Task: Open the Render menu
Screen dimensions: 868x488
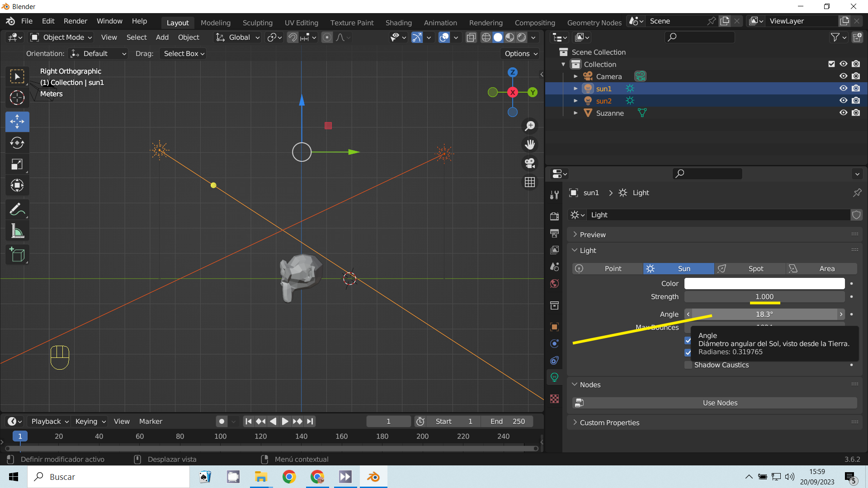Action: (75, 21)
